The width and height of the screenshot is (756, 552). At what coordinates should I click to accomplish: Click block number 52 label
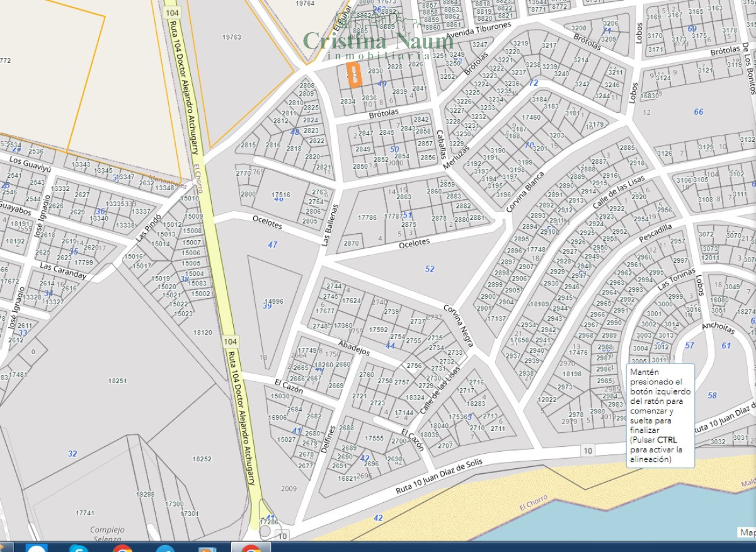click(430, 269)
